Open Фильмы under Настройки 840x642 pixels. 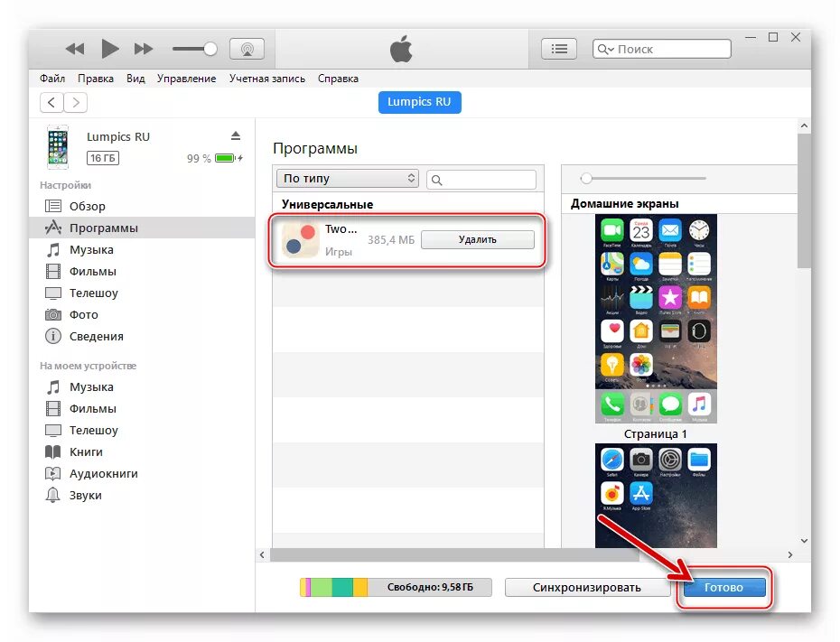click(142, 272)
